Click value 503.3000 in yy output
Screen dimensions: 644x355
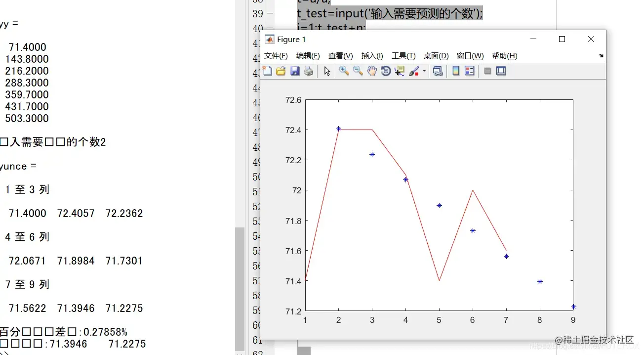[x=27, y=119]
